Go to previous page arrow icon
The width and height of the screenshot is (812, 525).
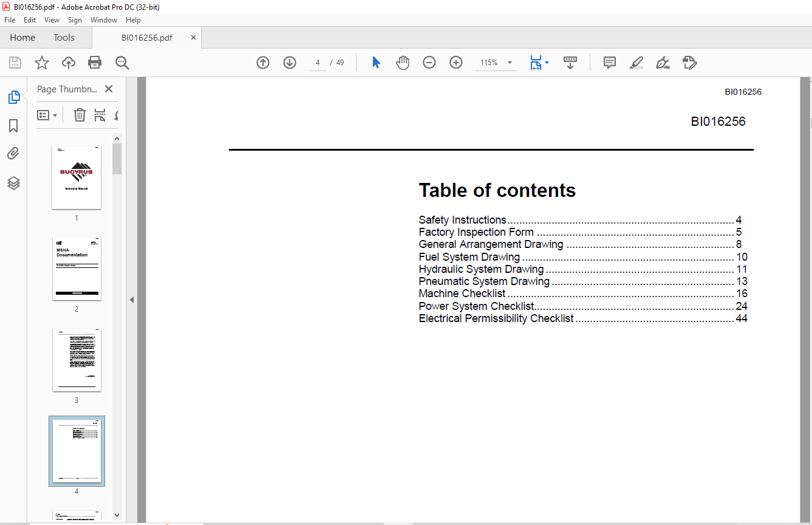[263, 63]
